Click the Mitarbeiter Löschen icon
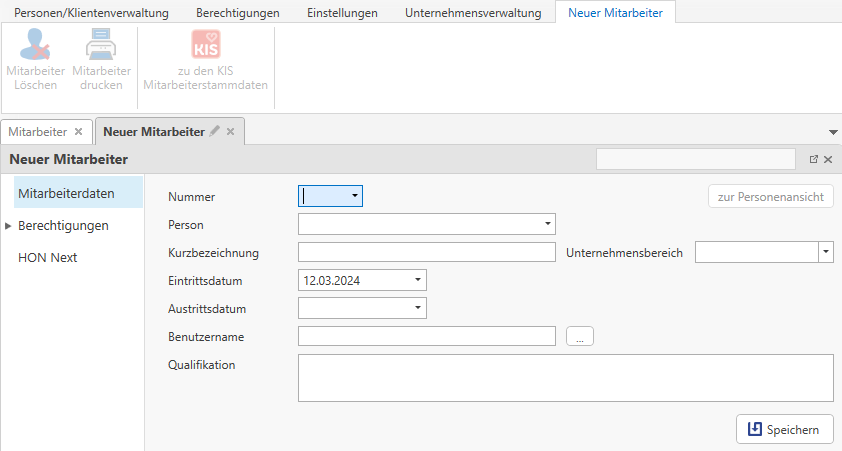This screenshot has height=451, width=842. (36, 45)
